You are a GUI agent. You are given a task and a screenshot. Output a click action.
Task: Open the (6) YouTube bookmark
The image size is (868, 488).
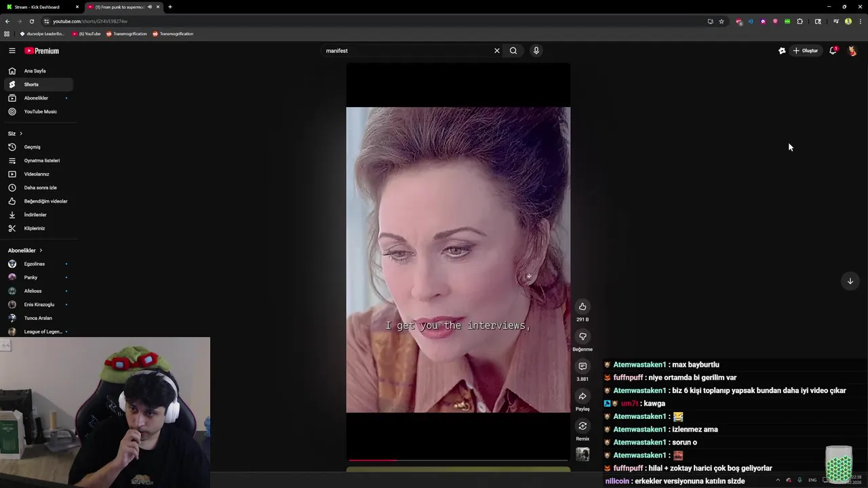coord(86,34)
